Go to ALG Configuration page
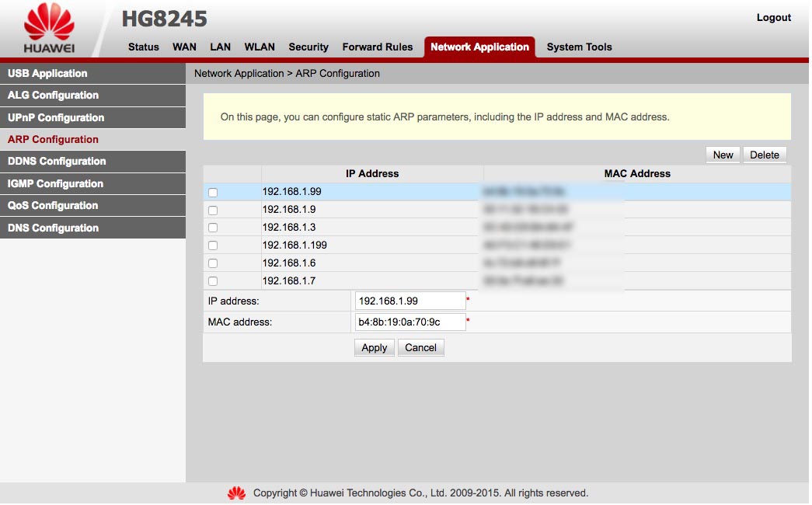Screen dimensions: 812x505 pos(92,96)
